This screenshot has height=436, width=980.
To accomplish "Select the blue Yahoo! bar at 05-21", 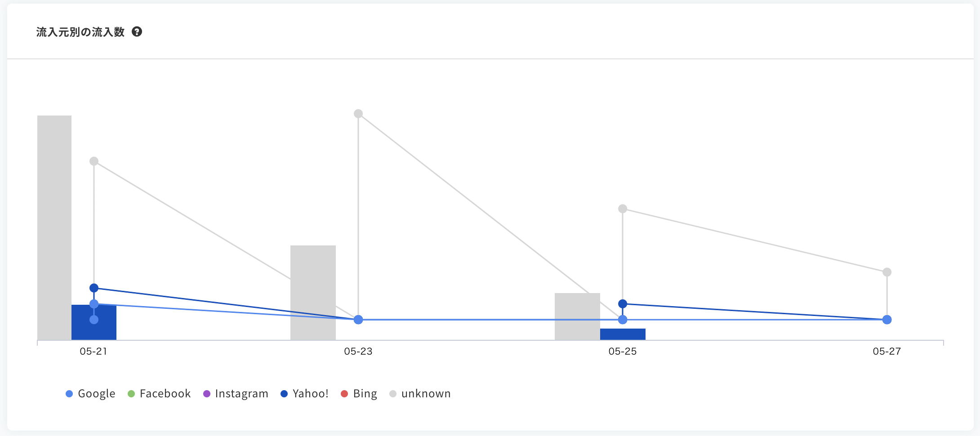I will (x=94, y=322).
